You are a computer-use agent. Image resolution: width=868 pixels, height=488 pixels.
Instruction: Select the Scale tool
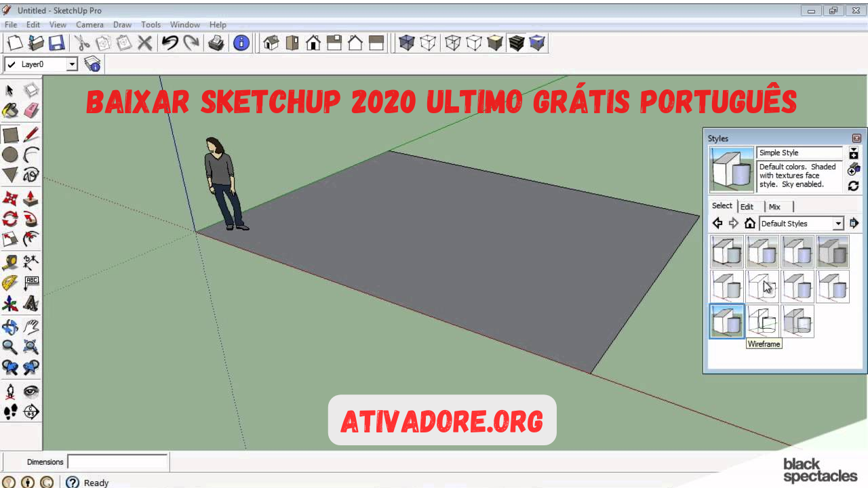(10, 239)
